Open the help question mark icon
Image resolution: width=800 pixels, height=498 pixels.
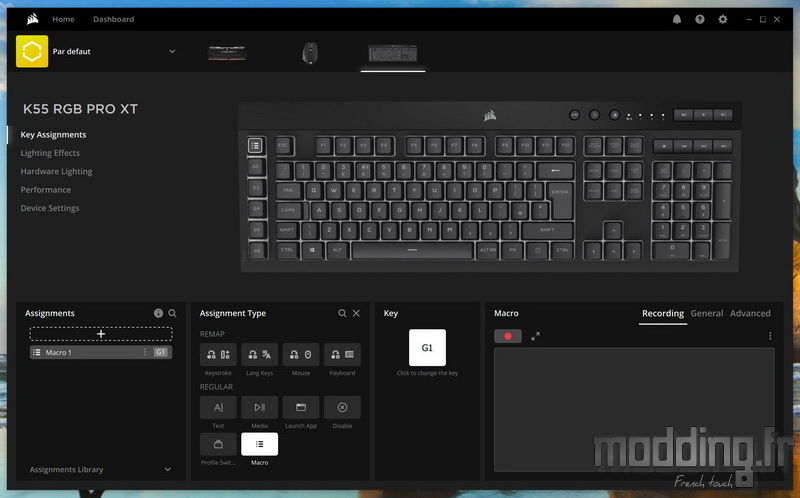tap(699, 19)
